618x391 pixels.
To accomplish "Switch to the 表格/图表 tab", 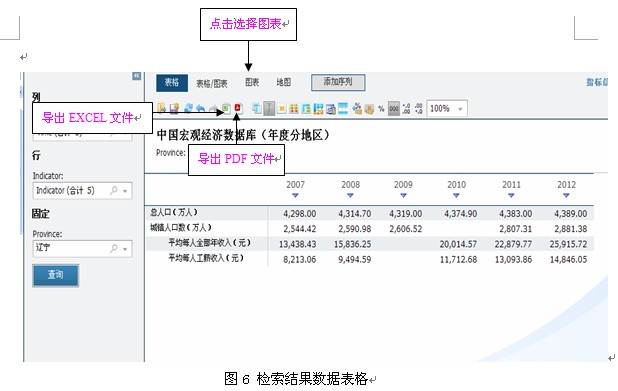I will click(212, 84).
